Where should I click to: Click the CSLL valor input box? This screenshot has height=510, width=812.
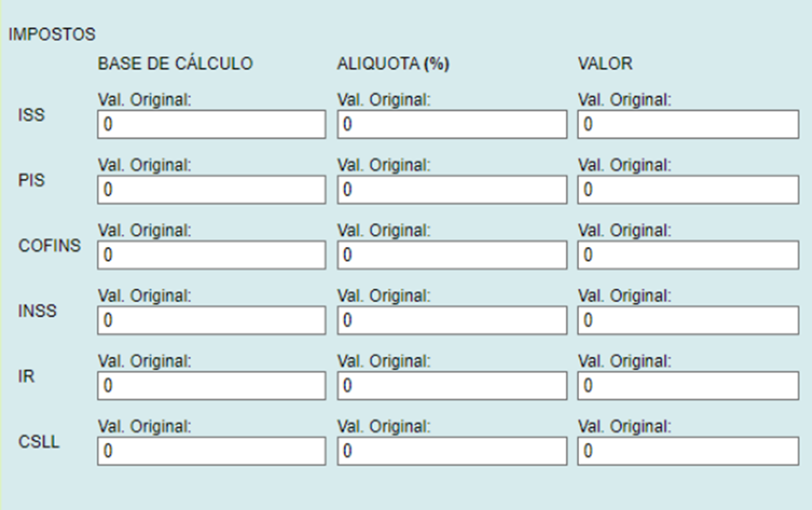point(688,452)
